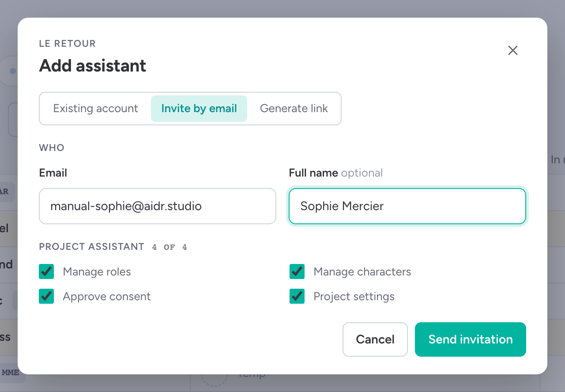Toggle the Project settings checkbox
Viewport: 565px width, 392px height.
coord(297,296)
